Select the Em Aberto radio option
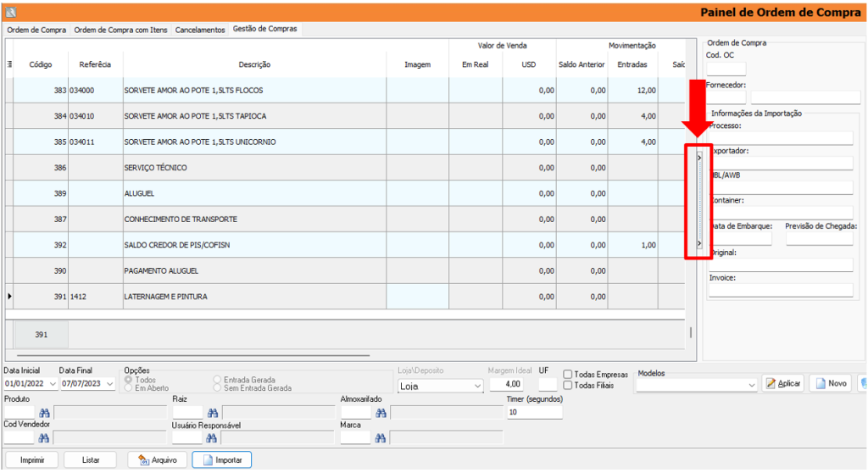Viewport: 868px width, 473px height. [x=129, y=388]
